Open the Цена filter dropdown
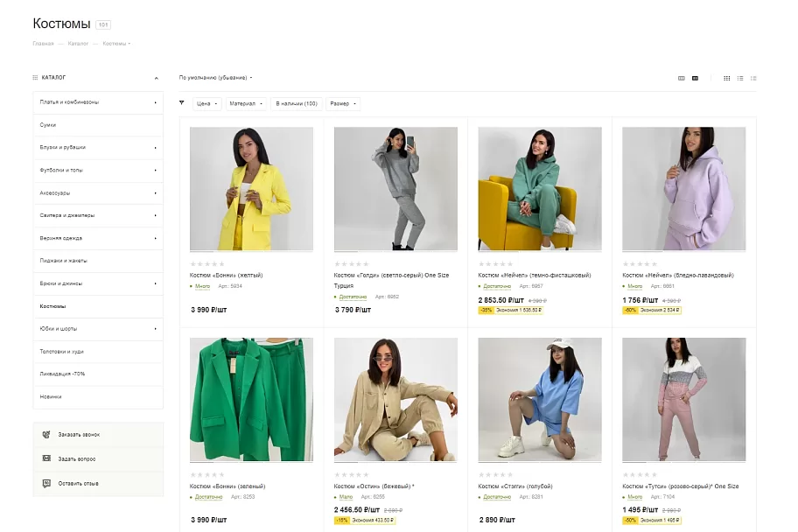 click(207, 104)
